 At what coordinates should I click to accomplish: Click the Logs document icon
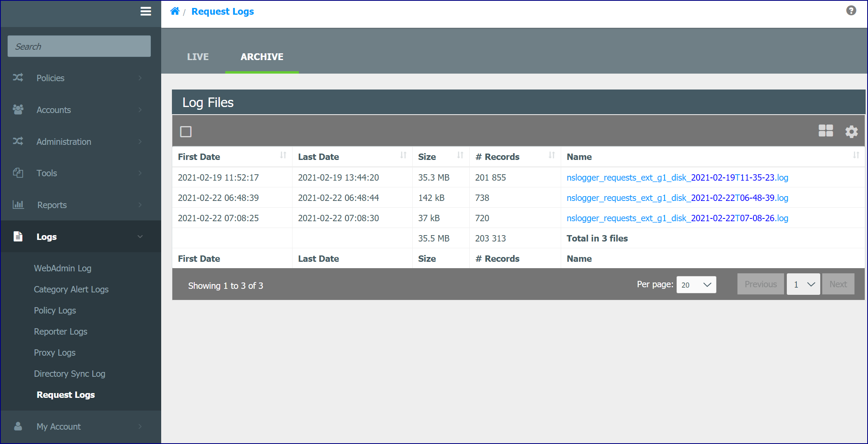point(18,236)
